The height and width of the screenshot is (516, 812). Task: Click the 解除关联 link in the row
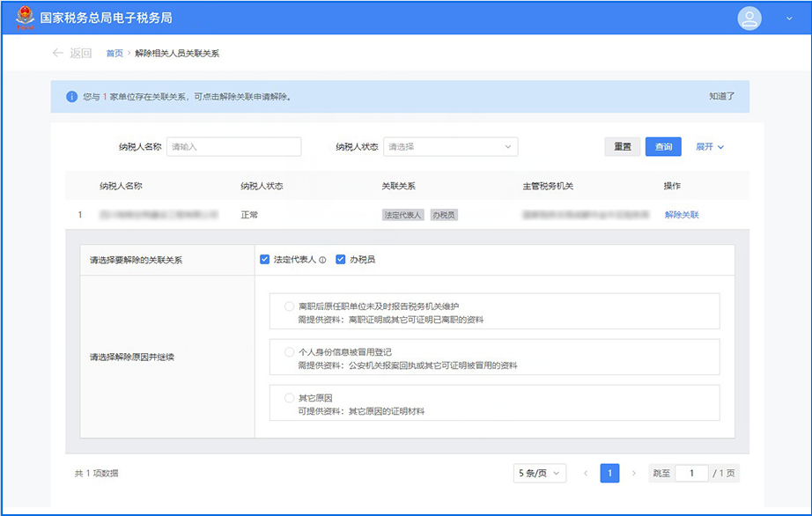click(x=682, y=215)
